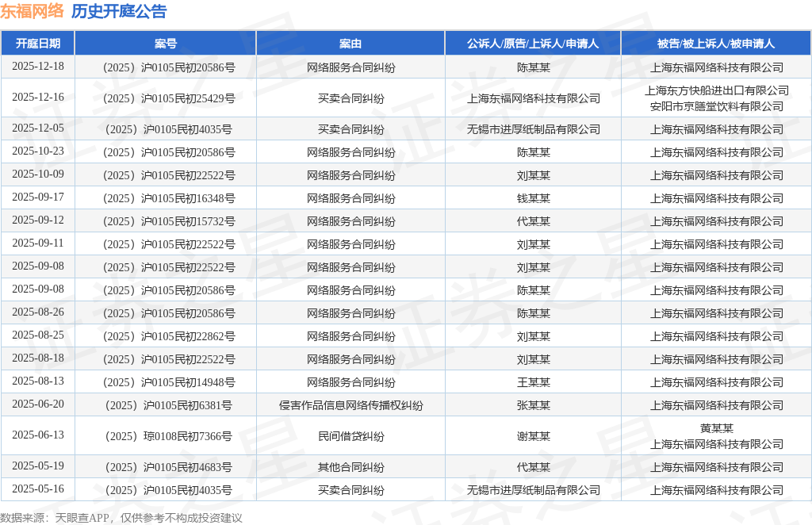Click the date 2025-06-20
812x525 pixels.
38,404
